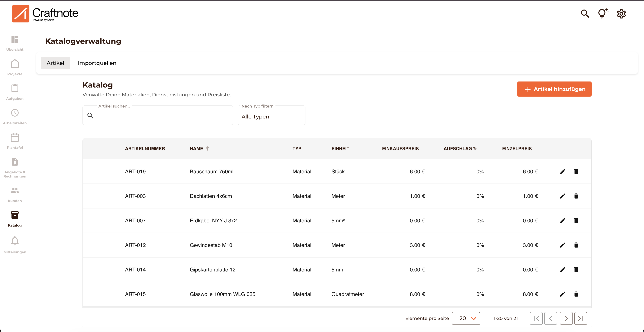
Task: Switch to the Importquellen tab
Action: (x=97, y=63)
